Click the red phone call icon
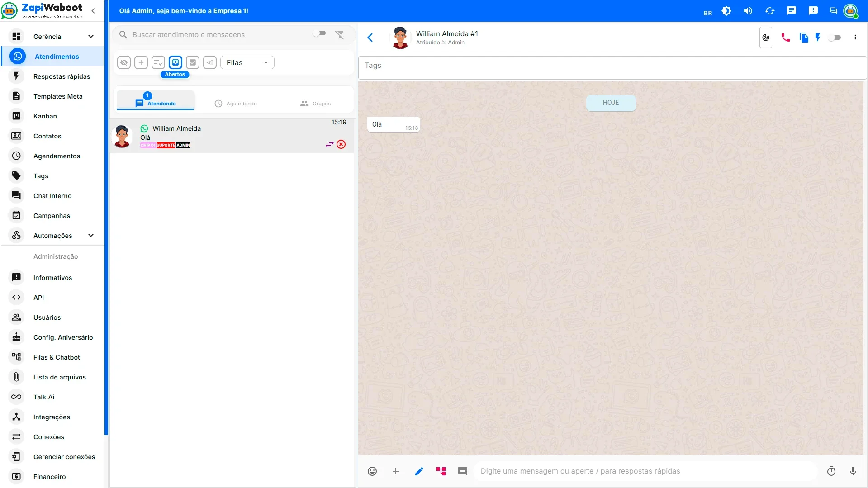Screen dimensions: 868x488 [x=786, y=38]
